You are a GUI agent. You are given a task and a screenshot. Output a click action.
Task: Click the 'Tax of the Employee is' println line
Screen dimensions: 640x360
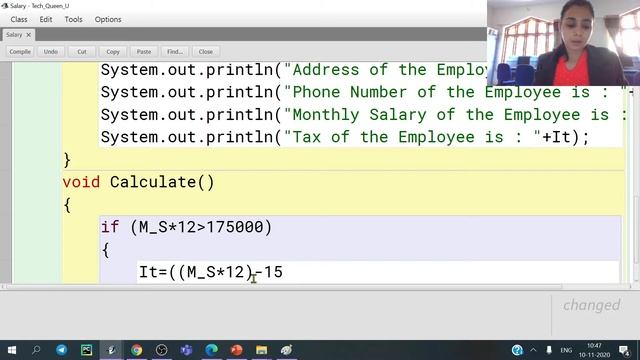click(345, 137)
